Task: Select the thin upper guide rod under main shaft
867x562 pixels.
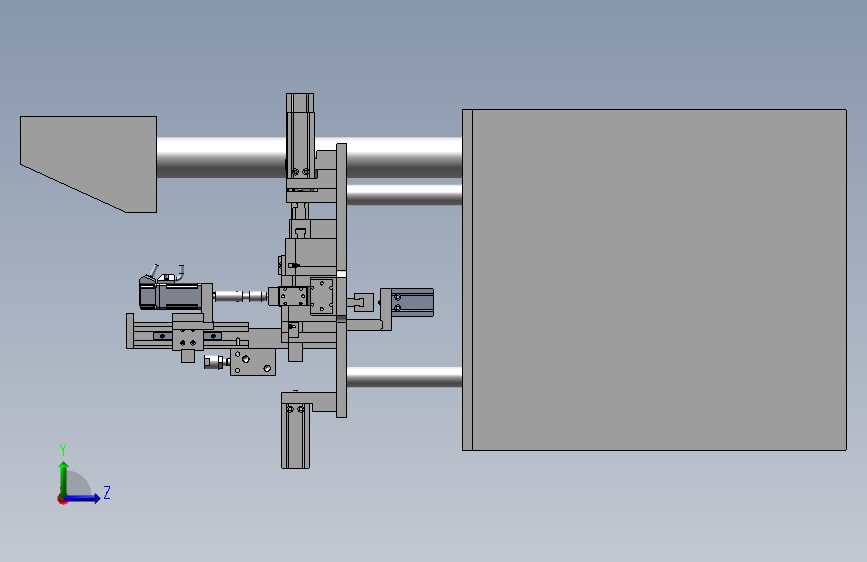Action: point(404,195)
